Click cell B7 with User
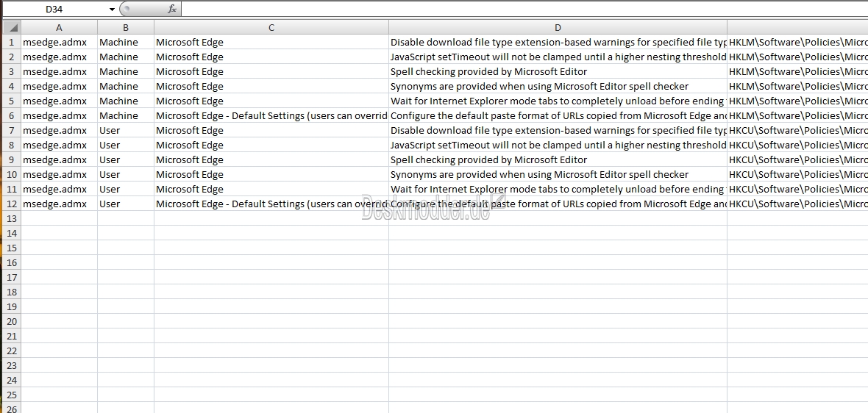The width and height of the screenshot is (868, 413). 126,131
